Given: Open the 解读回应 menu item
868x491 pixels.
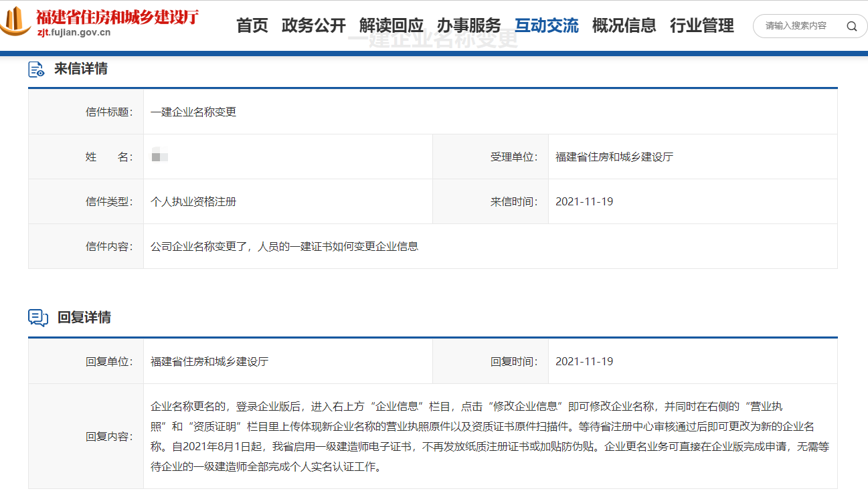Looking at the screenshot, I should point(392,25).
